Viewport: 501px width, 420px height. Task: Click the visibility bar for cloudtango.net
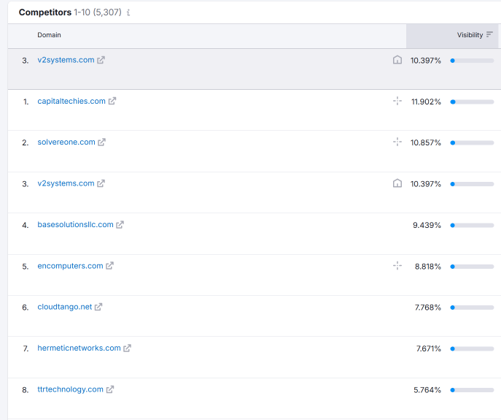pos(472,307)
